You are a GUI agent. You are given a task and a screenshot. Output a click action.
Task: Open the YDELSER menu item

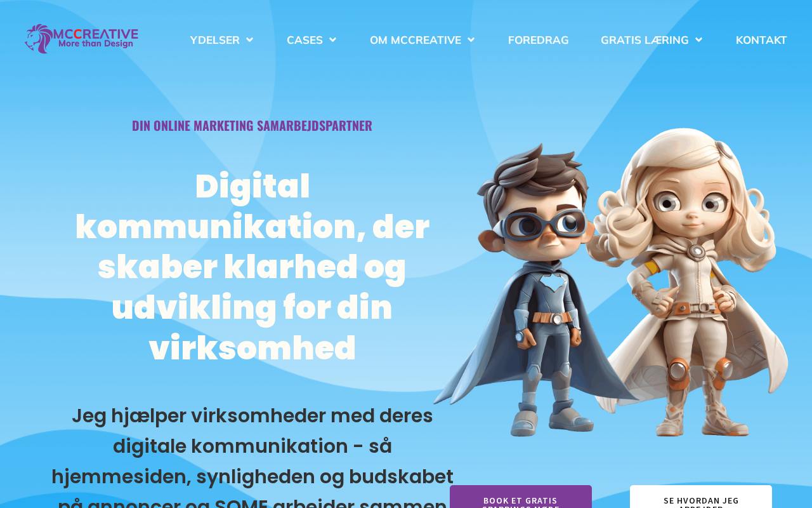(x=214, y=40)
